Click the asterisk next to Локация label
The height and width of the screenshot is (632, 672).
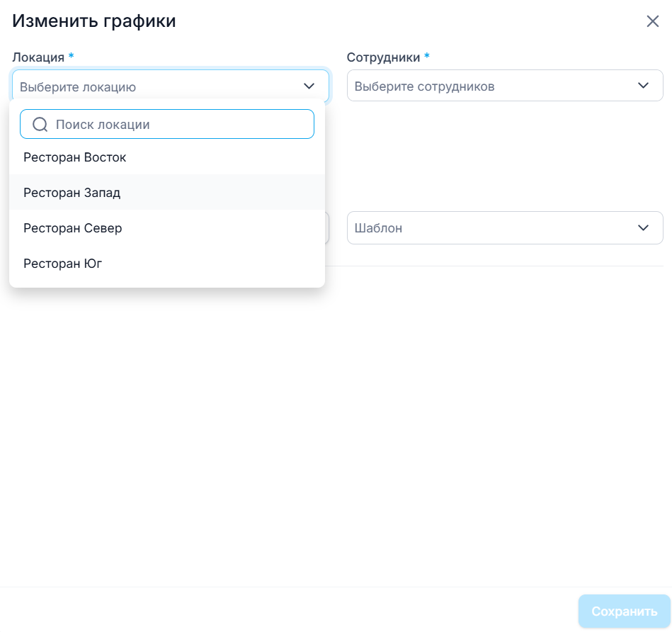(71, 57)
